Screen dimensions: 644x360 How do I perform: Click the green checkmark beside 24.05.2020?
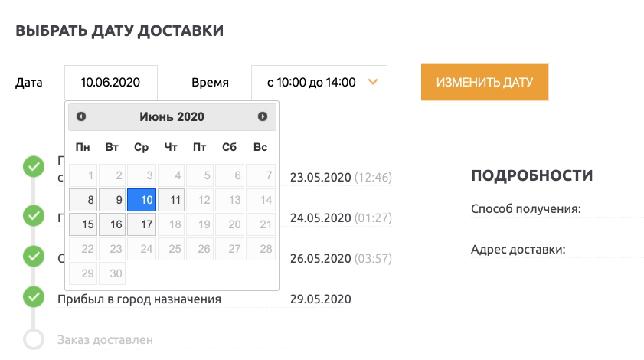point(33,216)
